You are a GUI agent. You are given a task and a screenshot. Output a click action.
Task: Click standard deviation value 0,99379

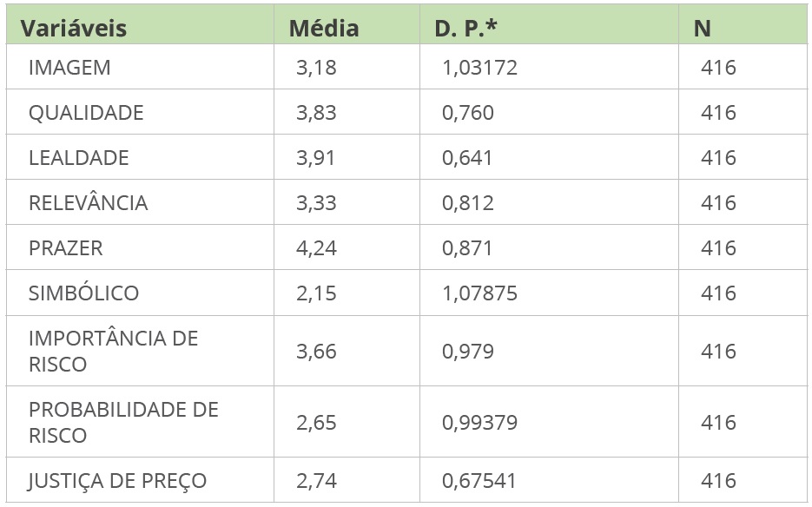[479, 423]
